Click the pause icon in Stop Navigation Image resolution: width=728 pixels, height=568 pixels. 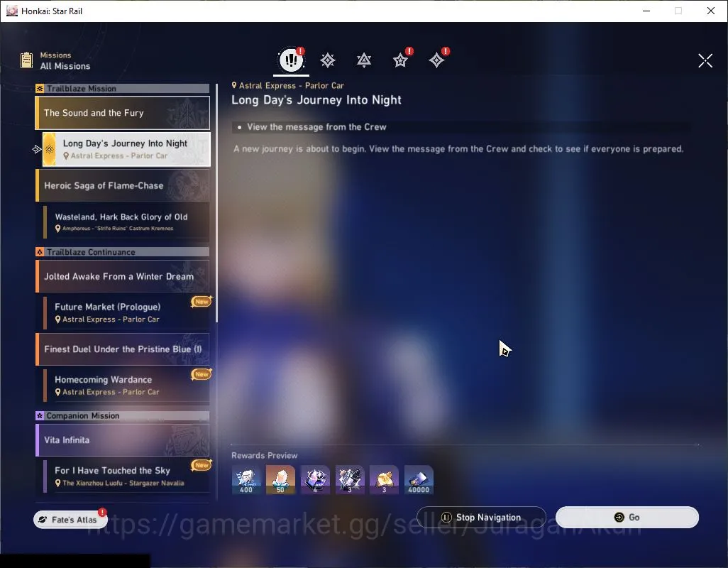tap(446, 518)
